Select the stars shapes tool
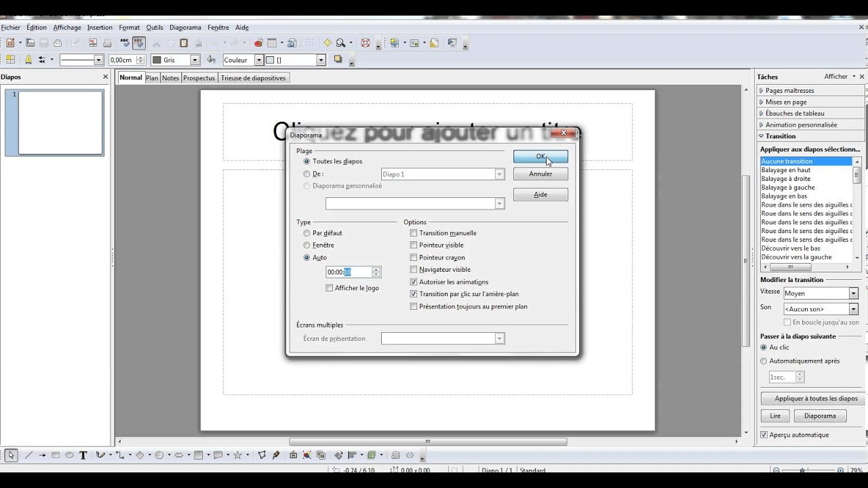Viewport: 868px width, 488px height. (238, 455)
